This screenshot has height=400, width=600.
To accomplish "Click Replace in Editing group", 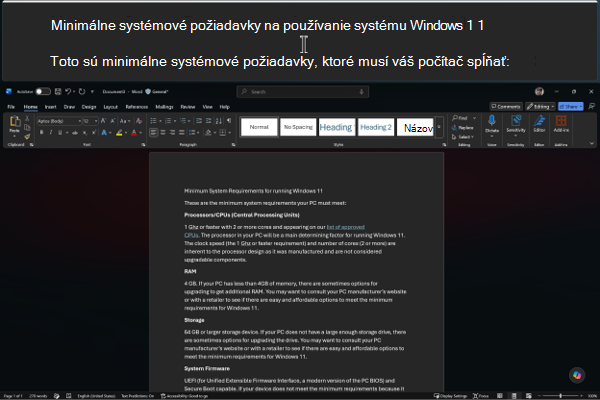I will click(x=463, y=127).
